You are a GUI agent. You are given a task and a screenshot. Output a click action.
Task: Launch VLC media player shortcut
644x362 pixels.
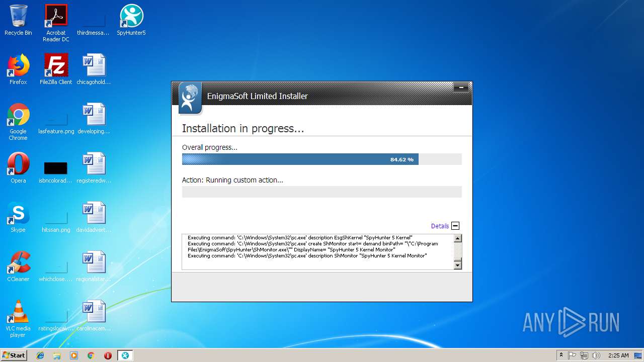(18, 319)
